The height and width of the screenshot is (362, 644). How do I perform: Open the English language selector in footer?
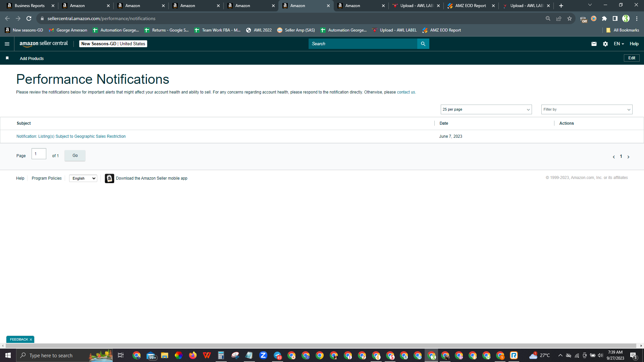click(83, 178)
